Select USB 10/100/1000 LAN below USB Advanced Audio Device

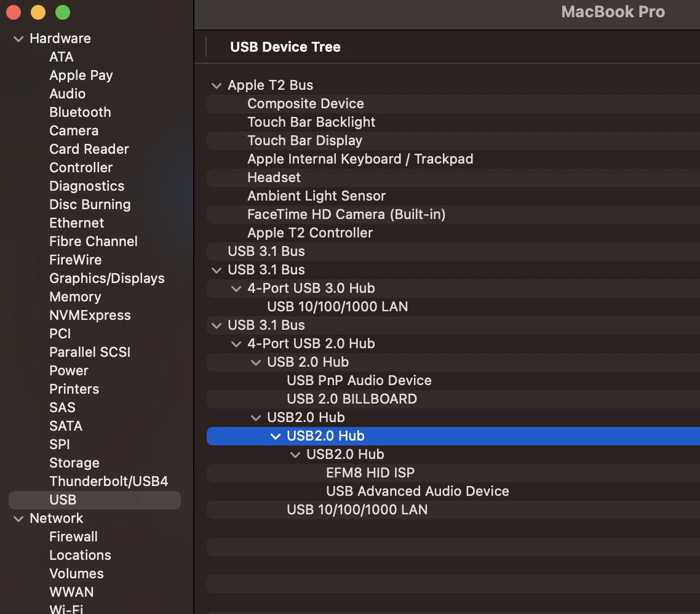pos(453,510)
